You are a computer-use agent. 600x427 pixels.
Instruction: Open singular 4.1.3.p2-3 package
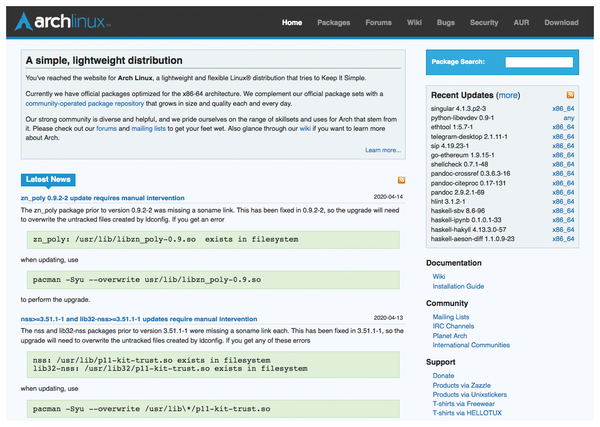tap(458, 109)
